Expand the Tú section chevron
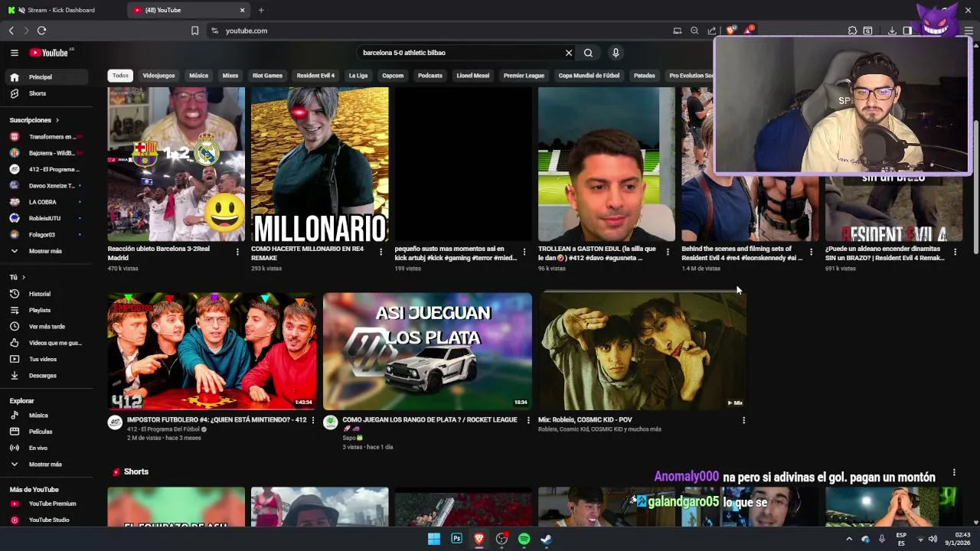 pyautogui.click(x=24, y=277)
